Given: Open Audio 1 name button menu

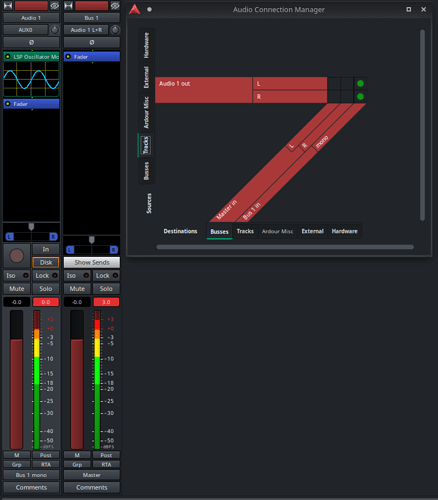Looking at the screenshot, I should click(31, 18).
